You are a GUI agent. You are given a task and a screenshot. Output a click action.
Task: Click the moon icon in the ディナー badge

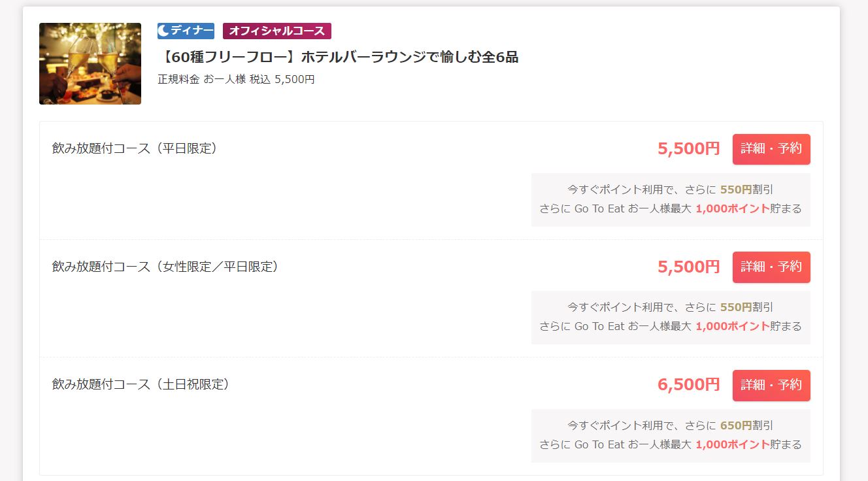tap(164, 31)
